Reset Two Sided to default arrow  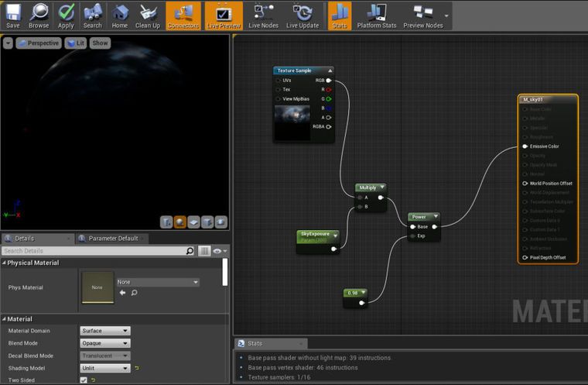coord(93,380)
